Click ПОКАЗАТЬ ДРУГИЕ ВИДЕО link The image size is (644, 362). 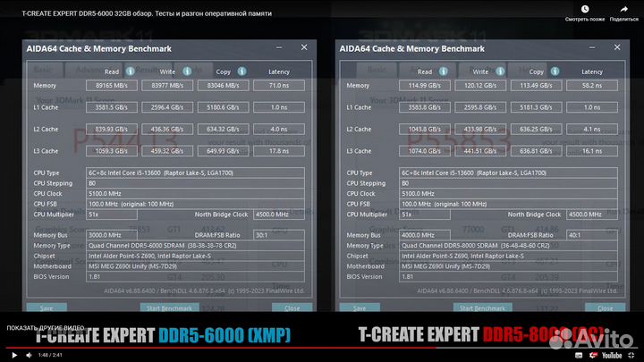tap(46, 328)
